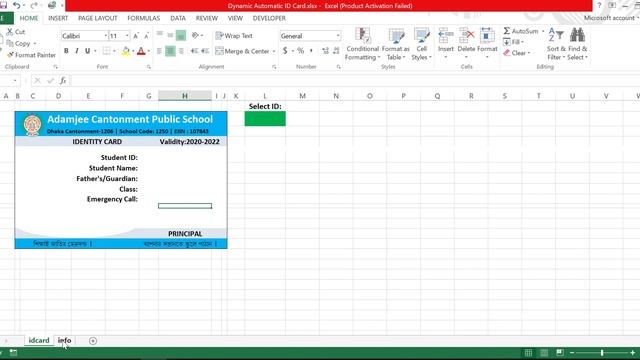Click the Cut scissors icon
The width and height of the screenshot is (640, 360).
pyautogui.click(x=10, y=31)
